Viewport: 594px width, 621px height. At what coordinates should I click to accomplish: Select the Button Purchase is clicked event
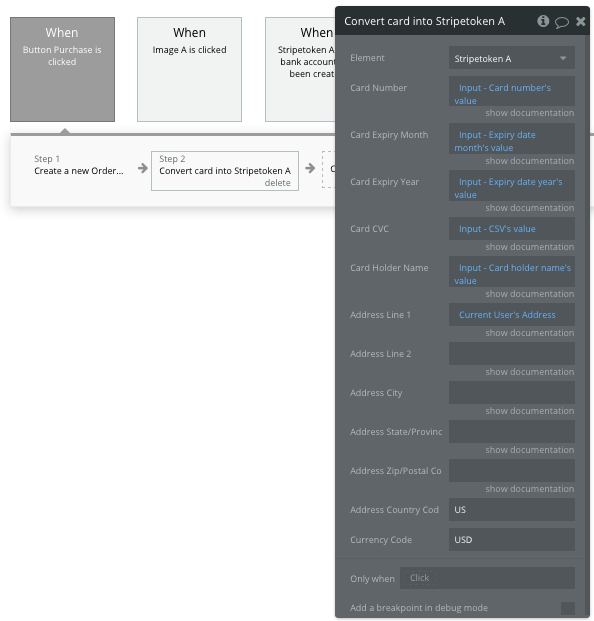click(62, 69)
